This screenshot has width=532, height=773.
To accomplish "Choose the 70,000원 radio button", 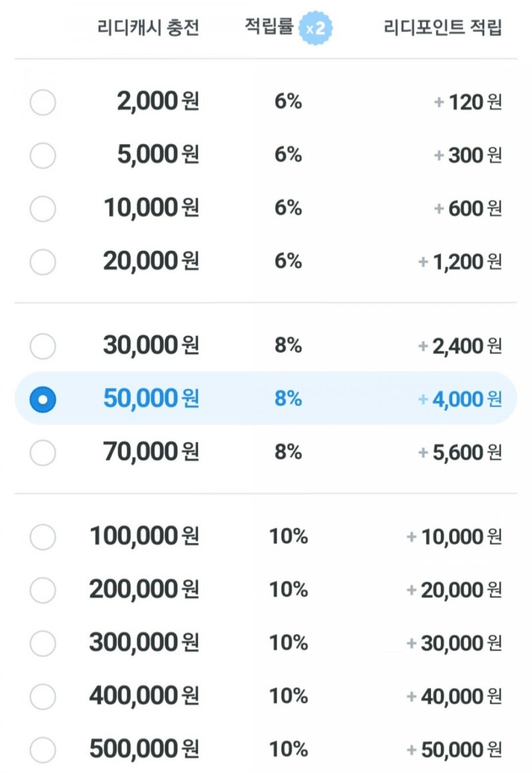I will pyautogui.click(x=43, y=452).
